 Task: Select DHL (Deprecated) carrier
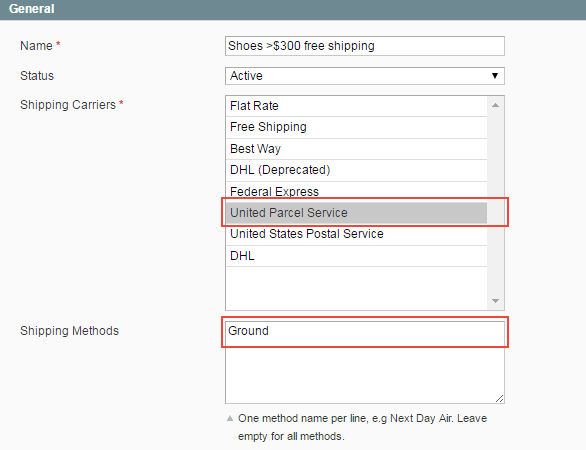pos(357,170)
